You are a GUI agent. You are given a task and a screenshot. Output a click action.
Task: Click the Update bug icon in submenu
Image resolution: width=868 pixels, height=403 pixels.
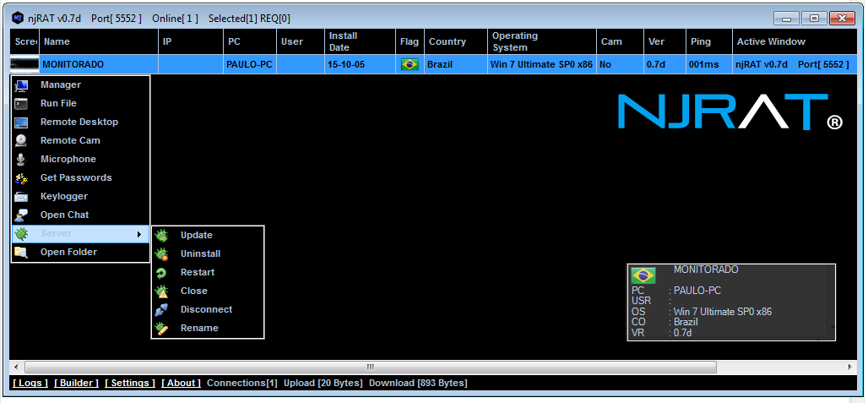click(x=161, y=236)
